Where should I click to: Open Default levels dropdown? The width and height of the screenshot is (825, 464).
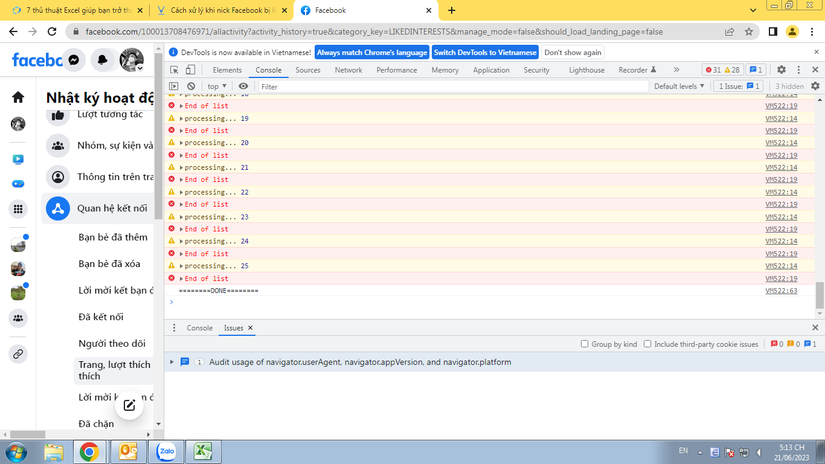pos(679,86)
